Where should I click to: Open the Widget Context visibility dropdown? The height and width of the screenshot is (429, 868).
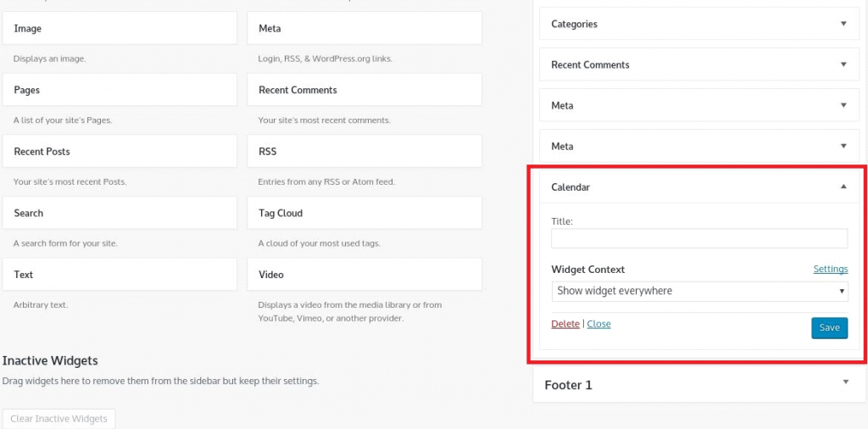click(699, 291)
